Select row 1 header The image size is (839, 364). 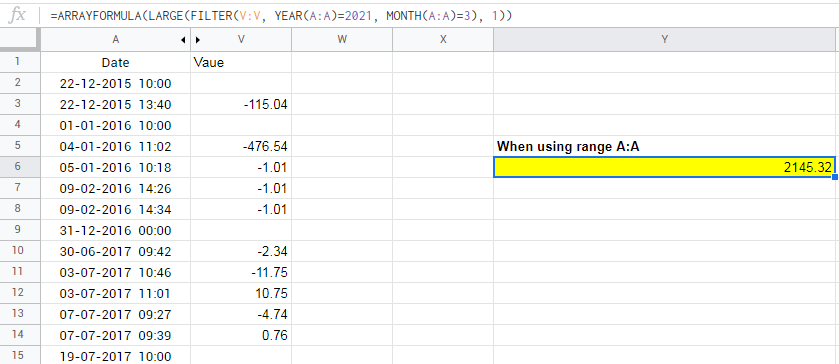[20, 62]
